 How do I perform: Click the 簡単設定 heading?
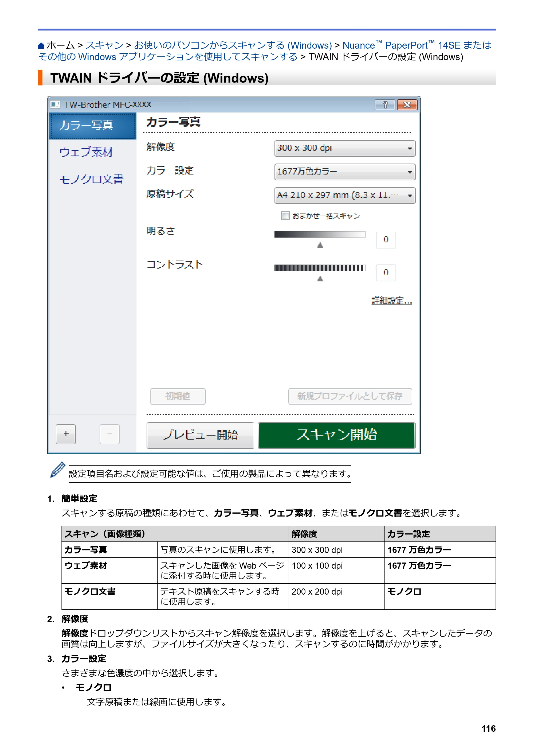pos(79,498)
